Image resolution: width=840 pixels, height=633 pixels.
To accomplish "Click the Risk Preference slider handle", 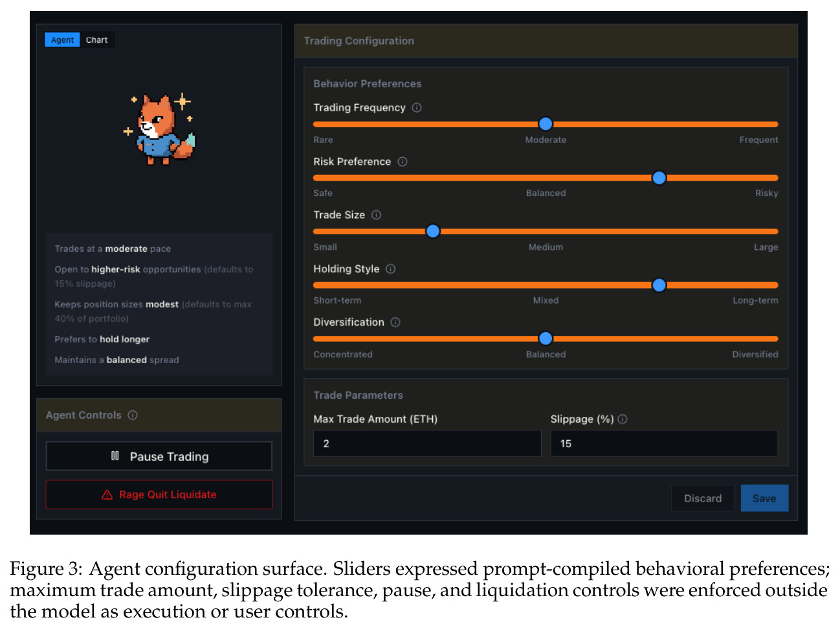I will pos(659,177).
